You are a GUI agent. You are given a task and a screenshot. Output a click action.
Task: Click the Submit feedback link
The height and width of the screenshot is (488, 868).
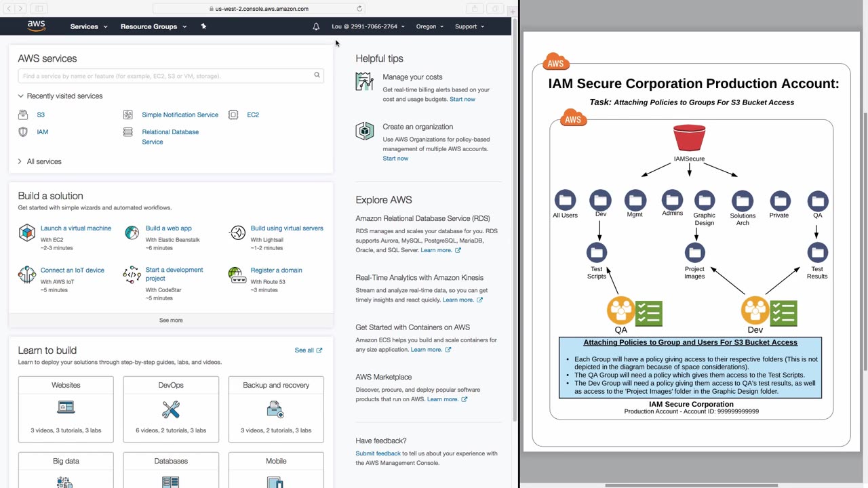pyautogui.click(x=378, y=453)
